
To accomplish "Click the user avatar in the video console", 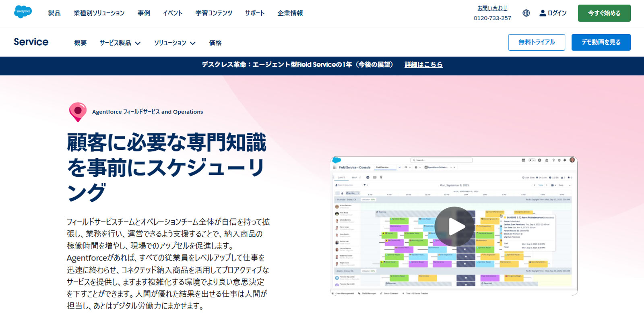I will tap(572, 160).
